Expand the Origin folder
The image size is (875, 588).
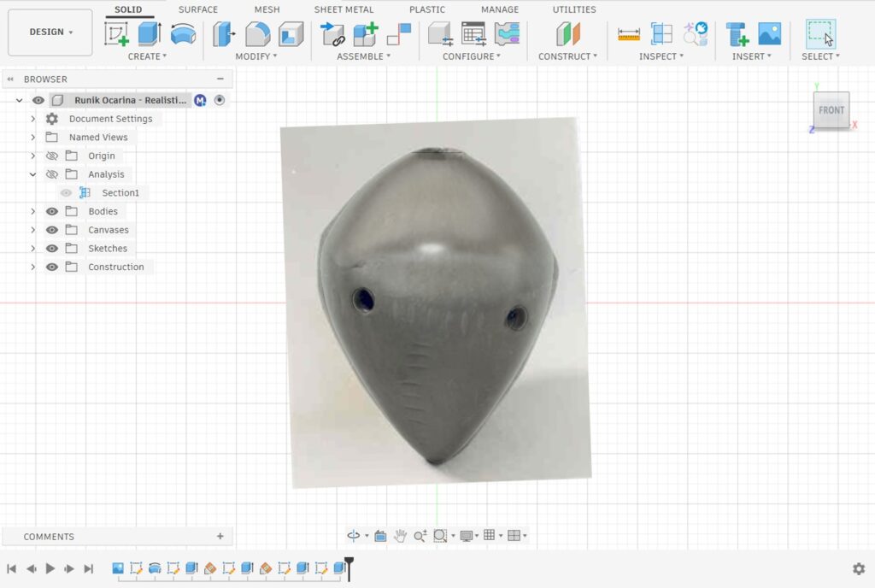coord(33,156)
